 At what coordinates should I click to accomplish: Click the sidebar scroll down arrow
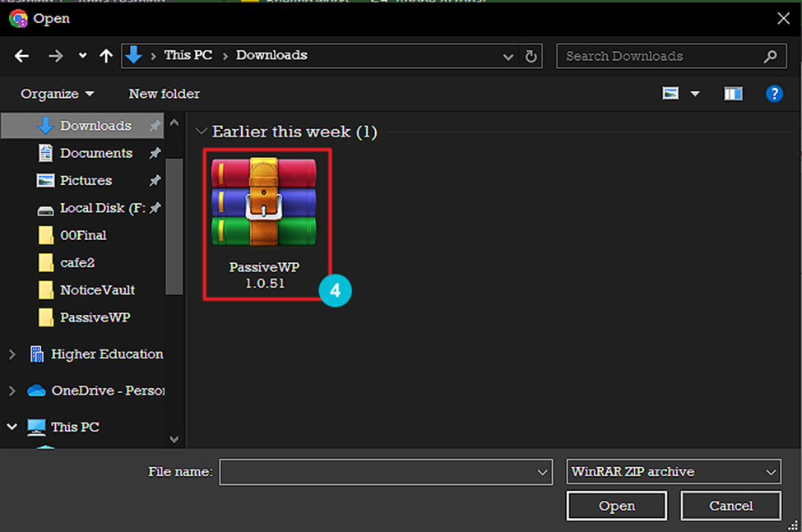click(174, 440)
